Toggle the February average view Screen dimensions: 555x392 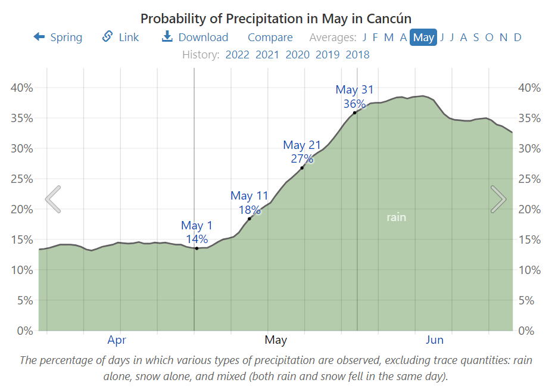376,37
